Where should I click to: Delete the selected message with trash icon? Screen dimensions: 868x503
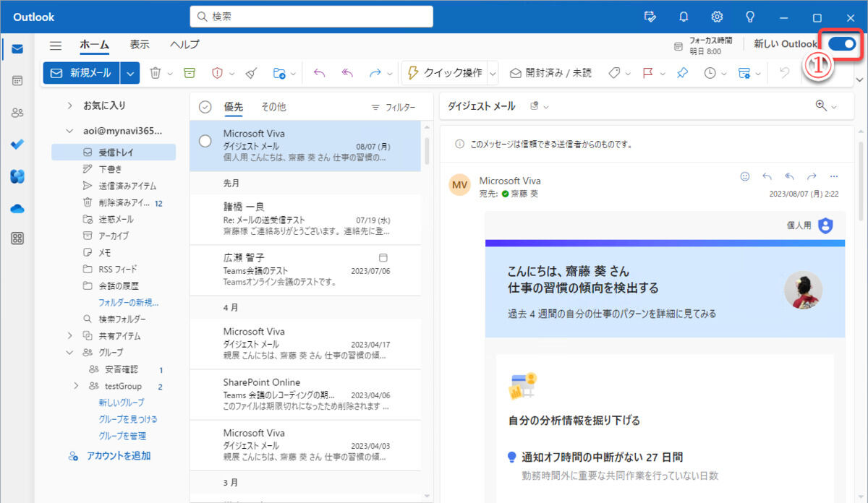click(155, 73)
